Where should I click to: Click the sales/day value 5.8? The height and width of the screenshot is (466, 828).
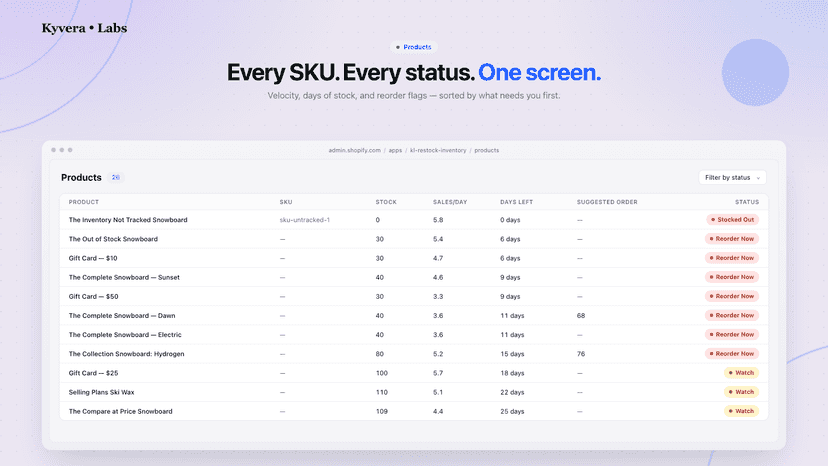click(438, 220)
